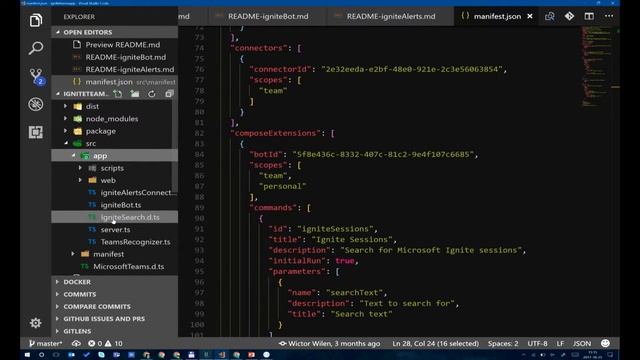Viewport: 640px width, 360px height.
Task: Open TeamsRecognizer.ts file
Action: [136, 242]
